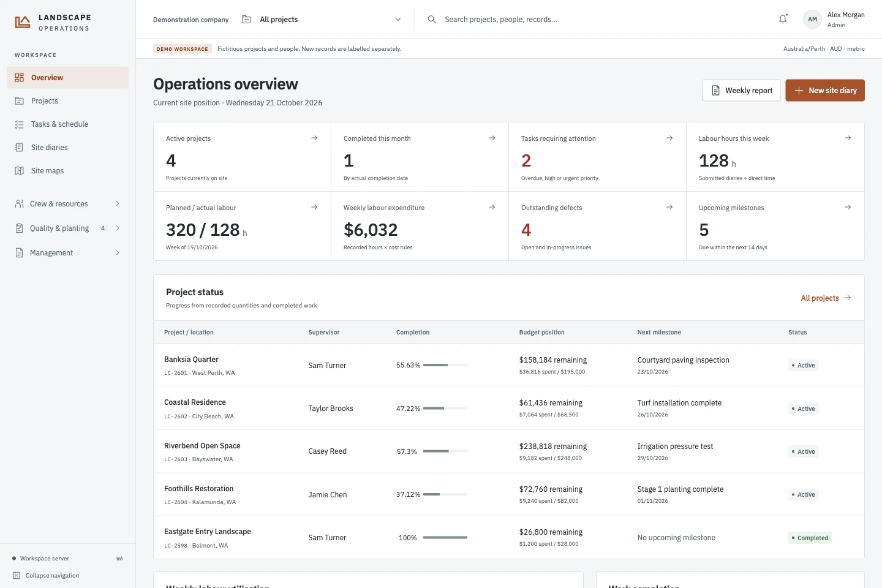Click the Alex Morgan user name
Screen dimensions: 882x588
pyautogui.click(x=846, y=15)
